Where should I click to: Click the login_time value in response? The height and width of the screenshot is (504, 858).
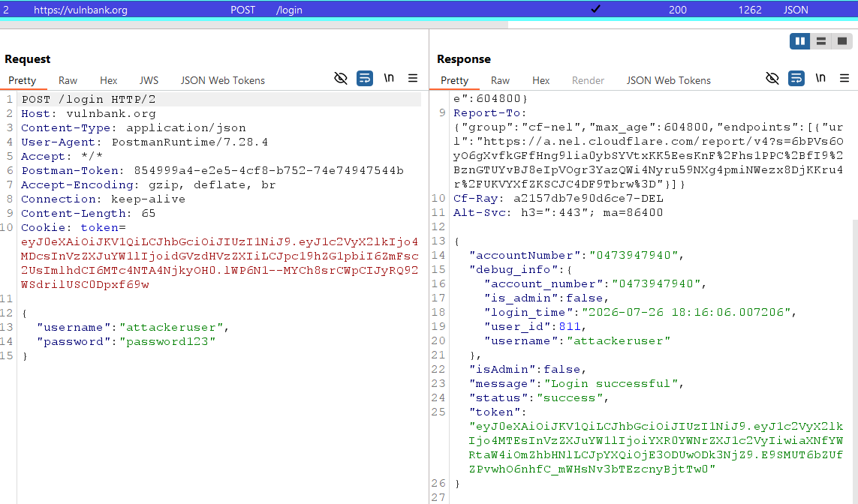687,312
